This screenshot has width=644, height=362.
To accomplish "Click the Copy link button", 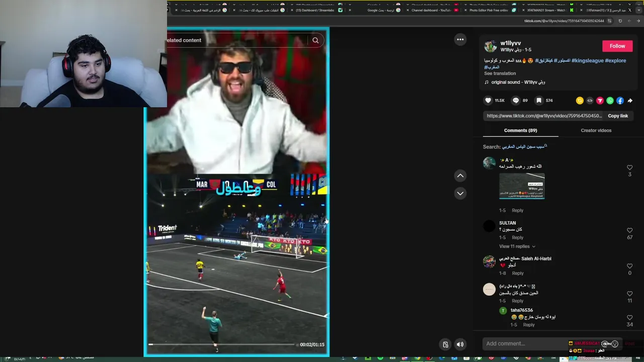I will [x=618, y=116].
